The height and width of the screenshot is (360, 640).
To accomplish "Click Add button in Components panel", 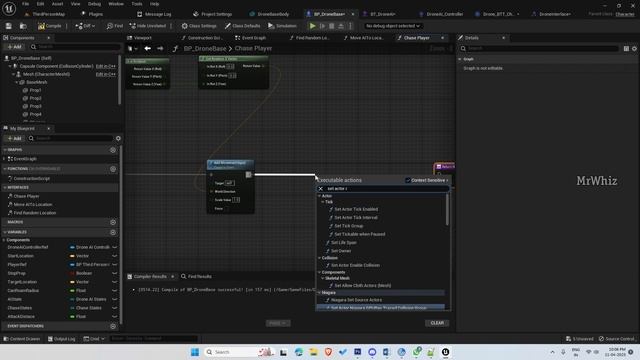I will click(14, 47).
